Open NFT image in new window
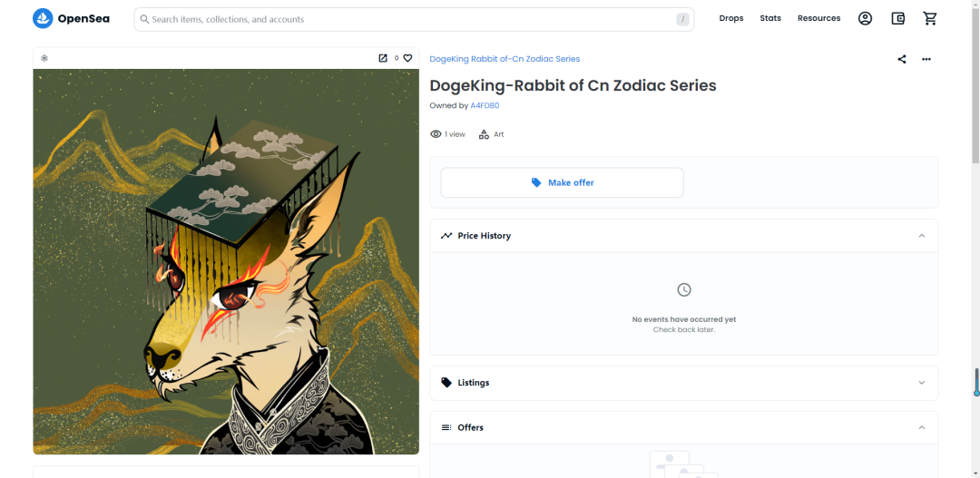Viewport: 980px width, 478px height. (x=383, y=58)
